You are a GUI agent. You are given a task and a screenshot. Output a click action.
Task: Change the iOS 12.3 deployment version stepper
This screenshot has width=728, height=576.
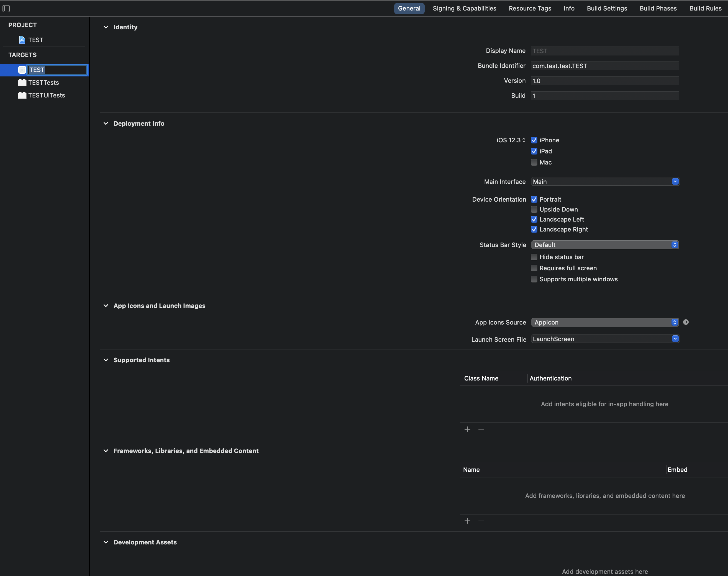[524, 140]
